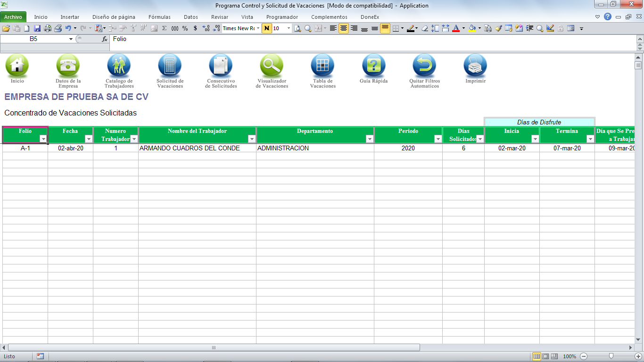Screen dimensions: 644x362
Task: Open the Periodo filter dropdown
Action: (438, 139)
